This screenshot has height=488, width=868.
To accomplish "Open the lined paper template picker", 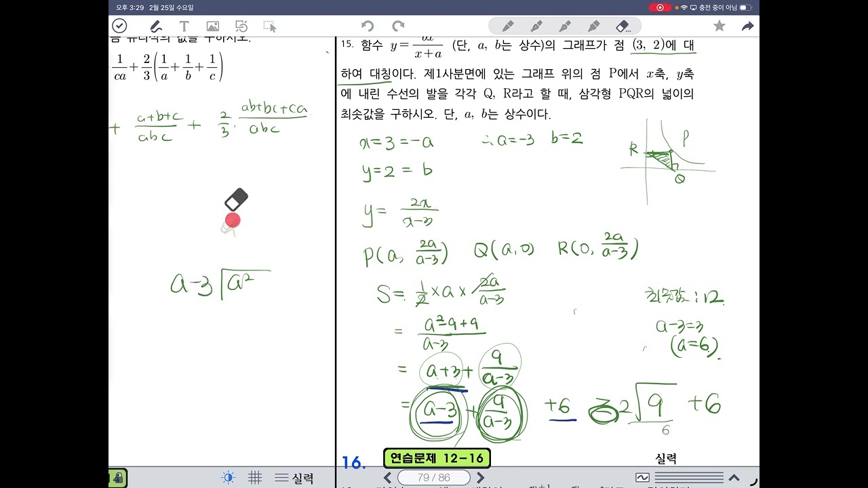I will 689,478.
